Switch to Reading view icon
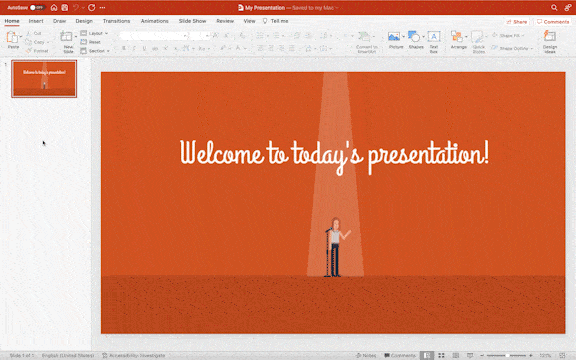Image resolution: width=576 pixels, height=360 pixels. click(x=456, y=355)
